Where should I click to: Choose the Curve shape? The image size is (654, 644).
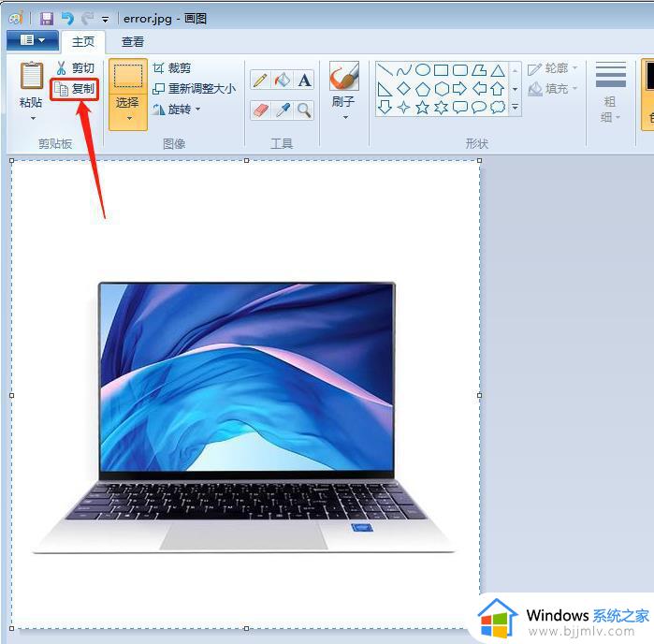click(404, 69)
